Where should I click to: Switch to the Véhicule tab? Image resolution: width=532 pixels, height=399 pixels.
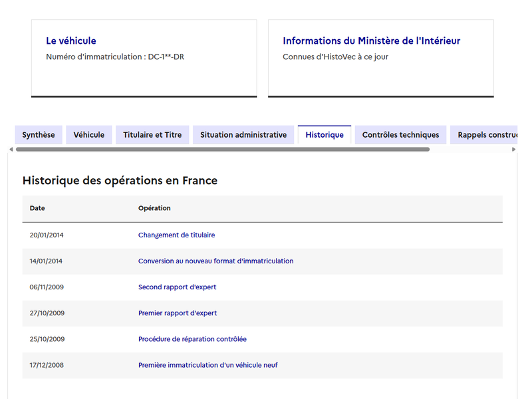coord(89,135)
